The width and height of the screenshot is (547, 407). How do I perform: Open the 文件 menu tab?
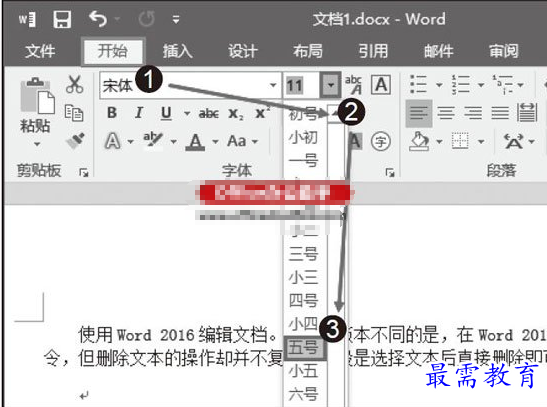pos(40,51)
